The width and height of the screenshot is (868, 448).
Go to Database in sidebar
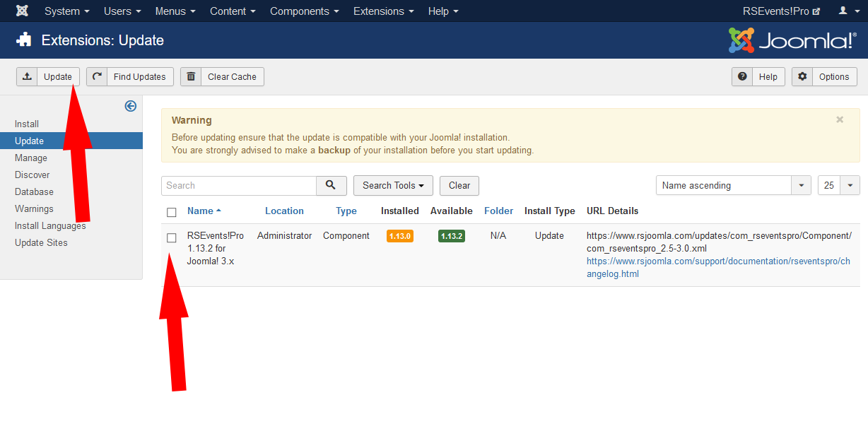tap(34, 191)
